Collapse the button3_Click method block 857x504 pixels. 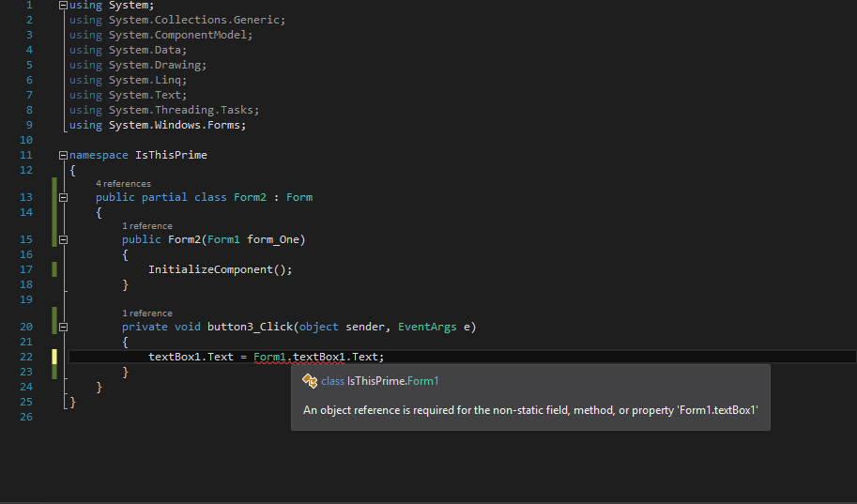(63, 327)
